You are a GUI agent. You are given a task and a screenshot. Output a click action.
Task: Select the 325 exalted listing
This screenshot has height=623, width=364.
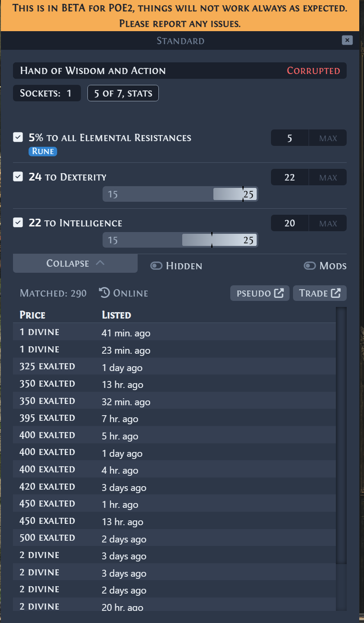click(x=174, y=367)
